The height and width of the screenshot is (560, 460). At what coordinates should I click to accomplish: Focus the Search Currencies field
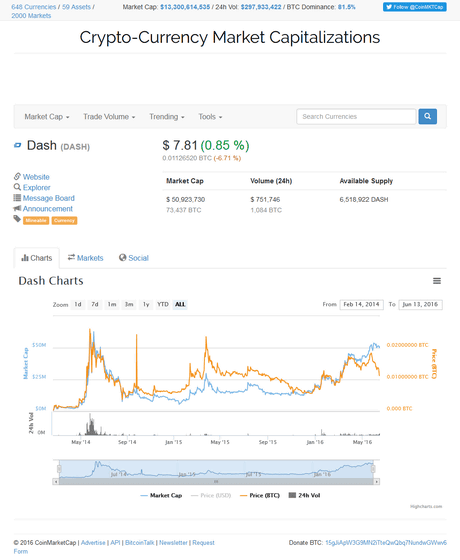[x=356, y=116]
